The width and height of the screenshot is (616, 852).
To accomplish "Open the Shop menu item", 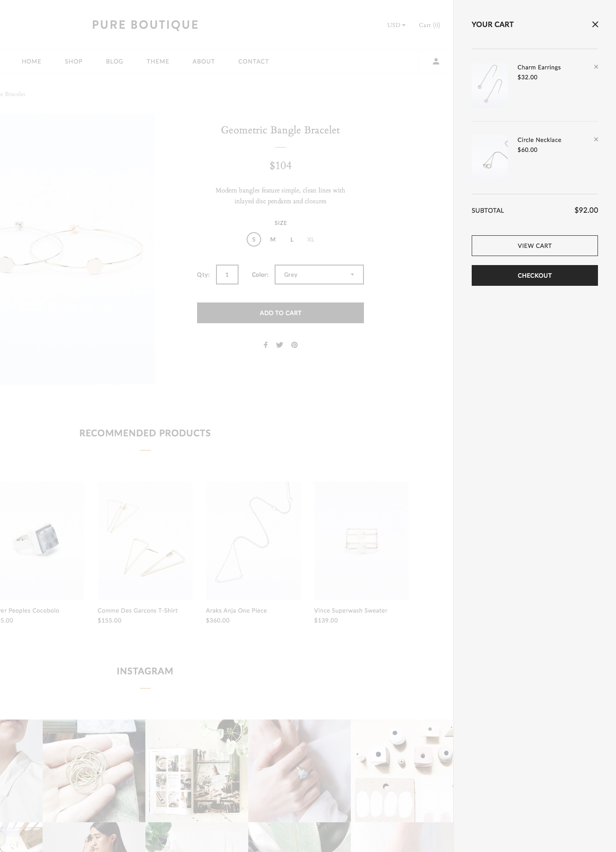I will click(x=74, y=61).
